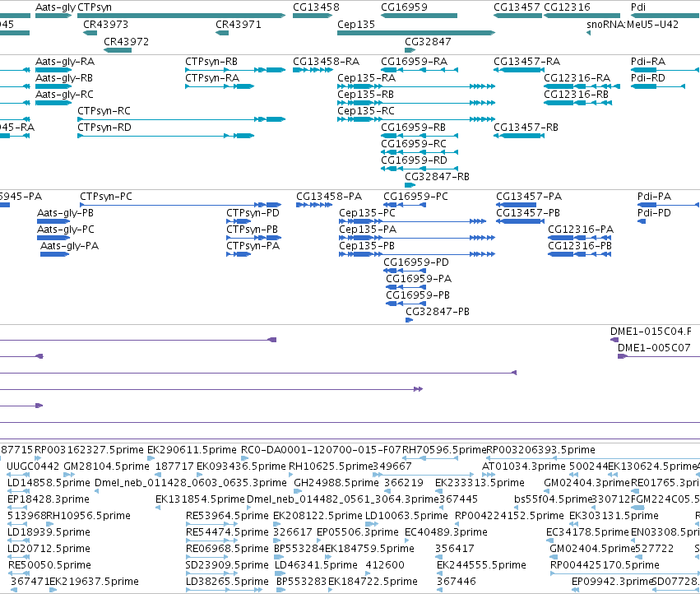Open the CTPsyn-RD transcript

pos(165,136)
